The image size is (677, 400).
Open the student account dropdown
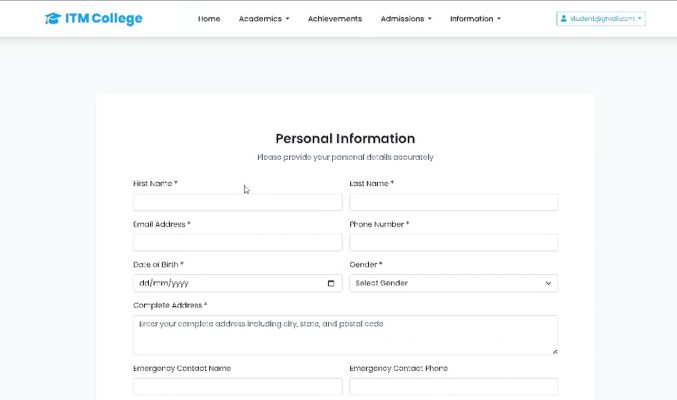[x=601, y=19]
